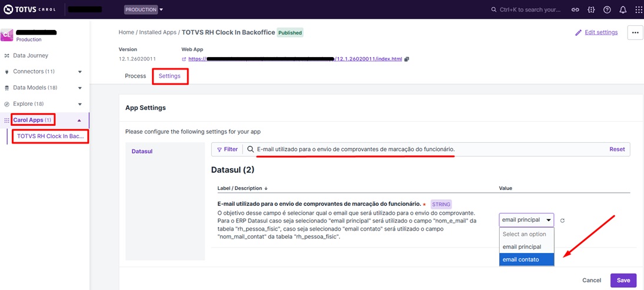Click the version number 12.1.26020011
Viewport: 644px width, 290px height.
137,59
